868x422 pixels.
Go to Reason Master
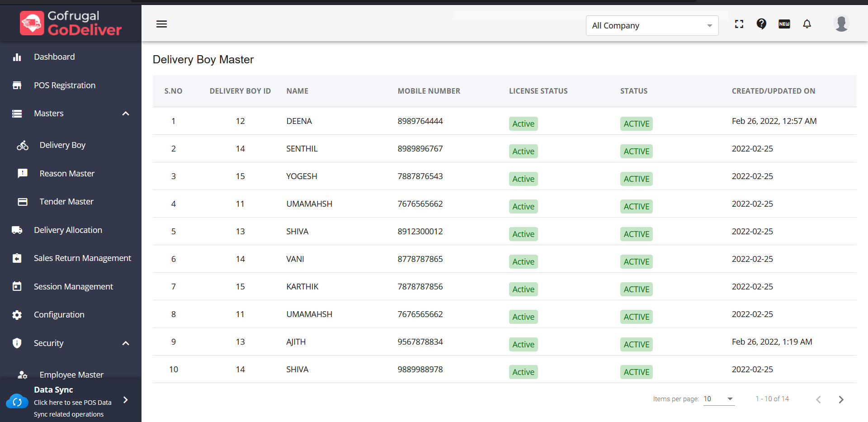click(67, 174)
